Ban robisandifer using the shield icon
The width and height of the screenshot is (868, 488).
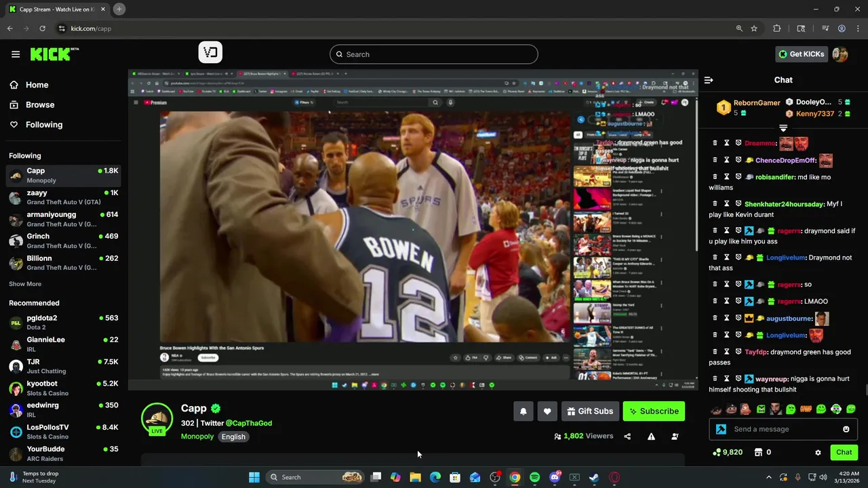click(738, 177)
